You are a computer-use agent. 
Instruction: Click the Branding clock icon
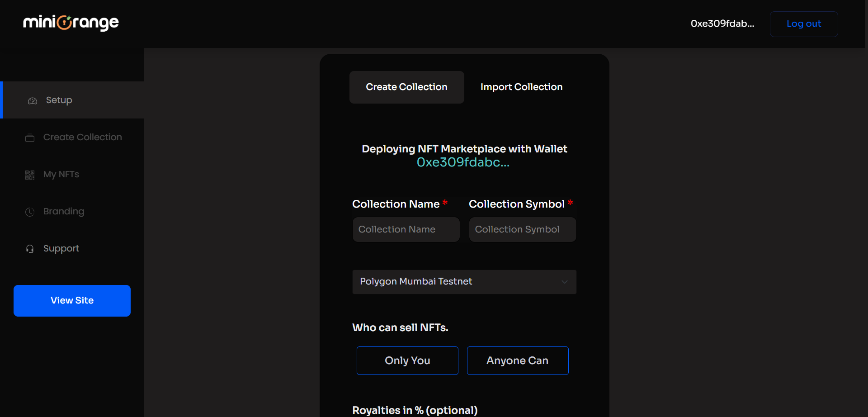30,212
